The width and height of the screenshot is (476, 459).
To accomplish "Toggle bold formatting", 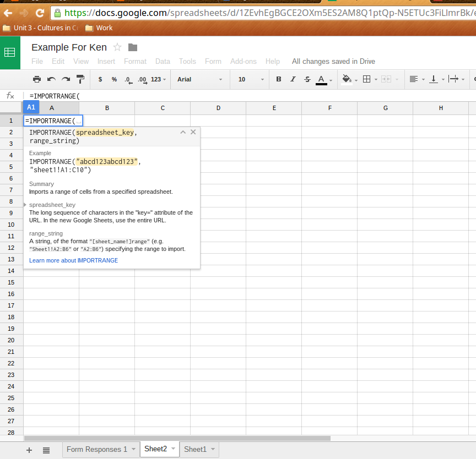I will [278, 79].
